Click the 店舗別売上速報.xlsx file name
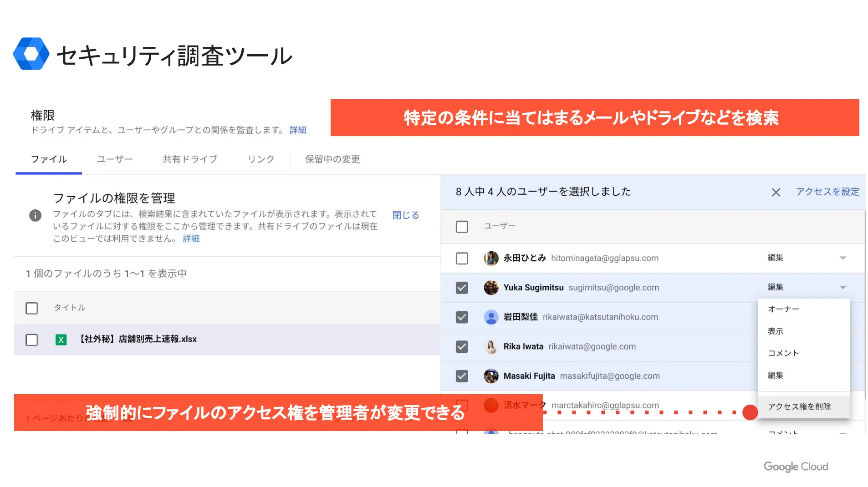This screenshot has height=487, width=868. coord(138,339)
